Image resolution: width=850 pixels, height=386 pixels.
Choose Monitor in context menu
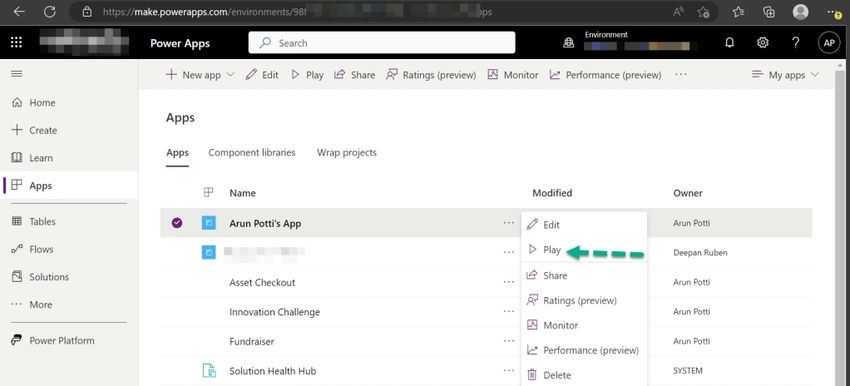click(584, 325)
